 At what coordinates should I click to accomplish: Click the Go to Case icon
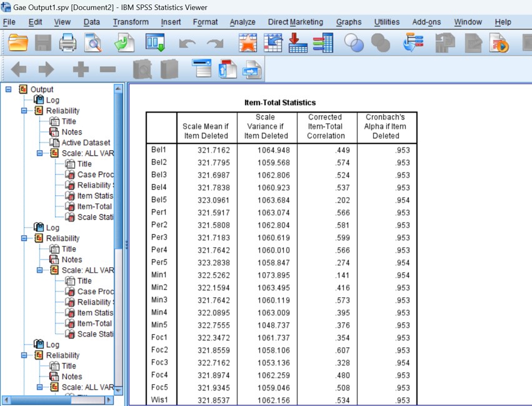(273, 43)
